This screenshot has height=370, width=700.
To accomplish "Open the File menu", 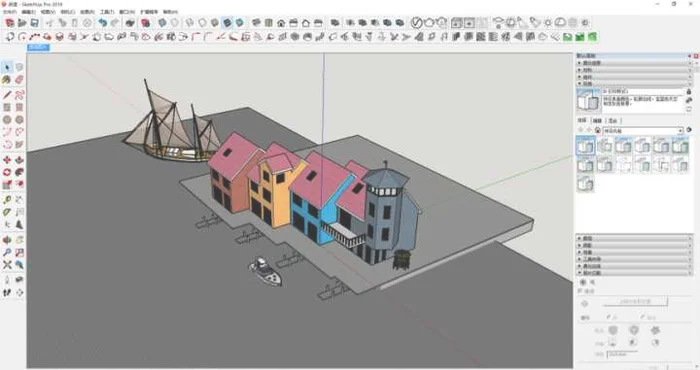I will coord(10,12).
